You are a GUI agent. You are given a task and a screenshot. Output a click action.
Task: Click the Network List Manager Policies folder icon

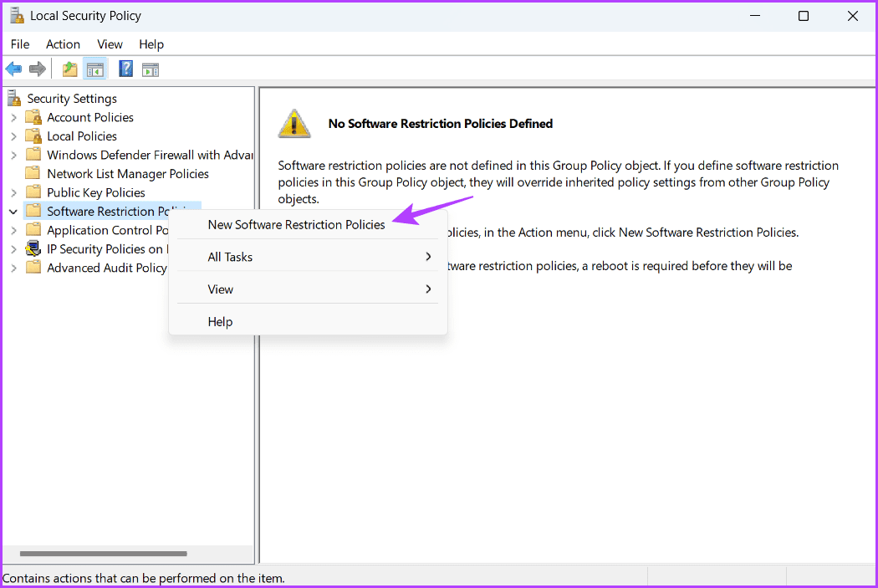coord(33,174)
